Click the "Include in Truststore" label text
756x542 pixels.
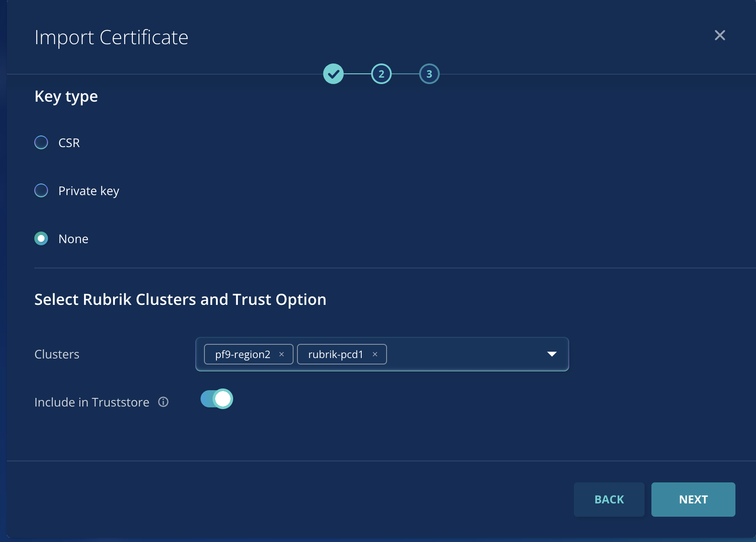pos(92,402)
